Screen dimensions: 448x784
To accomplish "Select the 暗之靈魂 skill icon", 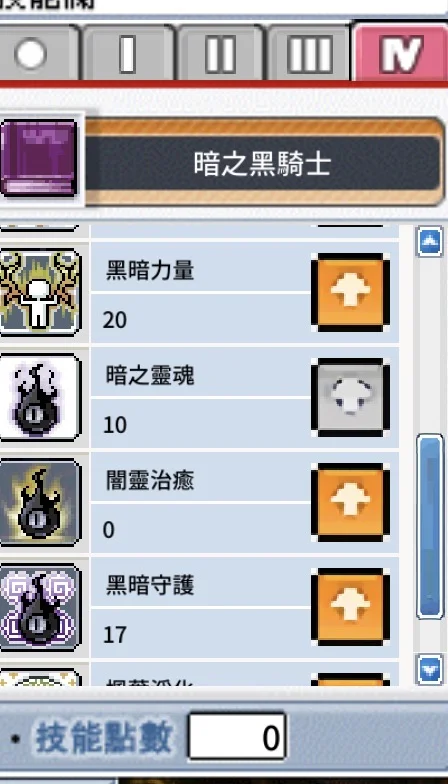I will pyautogui.click(x=40, y=397).
